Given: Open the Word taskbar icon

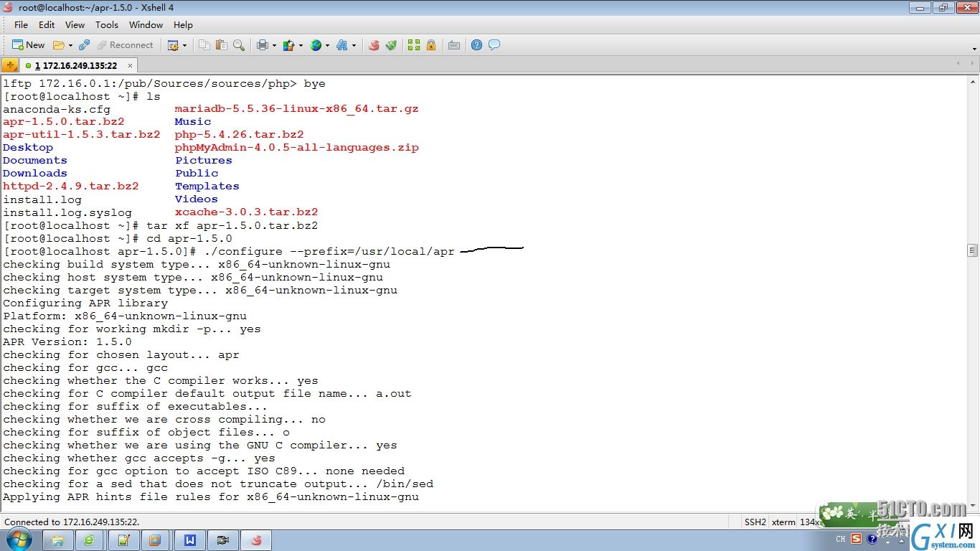Looking at the screenshot, I should click(x=190, y=540).
